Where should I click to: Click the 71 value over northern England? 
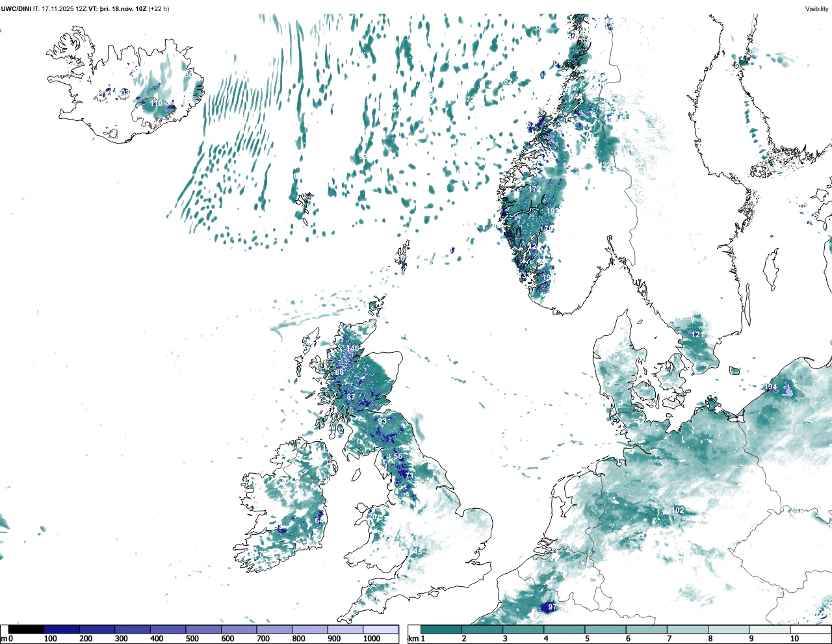click(409, 476)
